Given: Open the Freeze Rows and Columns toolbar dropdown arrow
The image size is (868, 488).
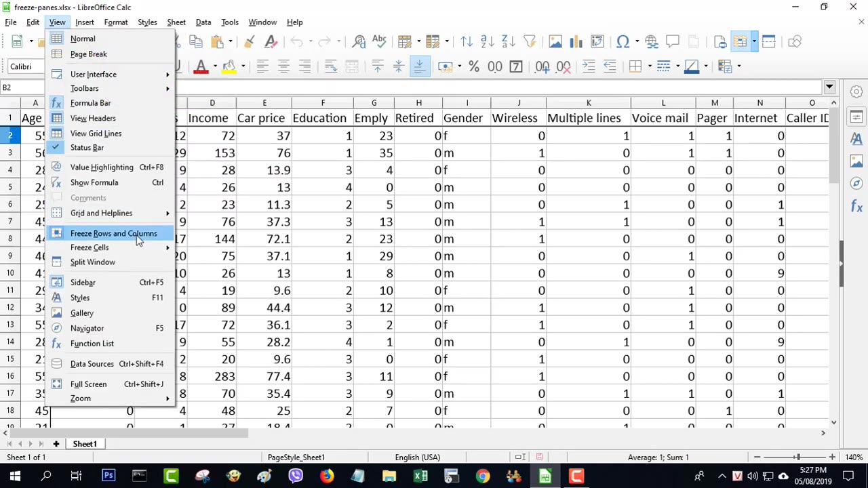Looking at the screenshot, I should [753, 42].
